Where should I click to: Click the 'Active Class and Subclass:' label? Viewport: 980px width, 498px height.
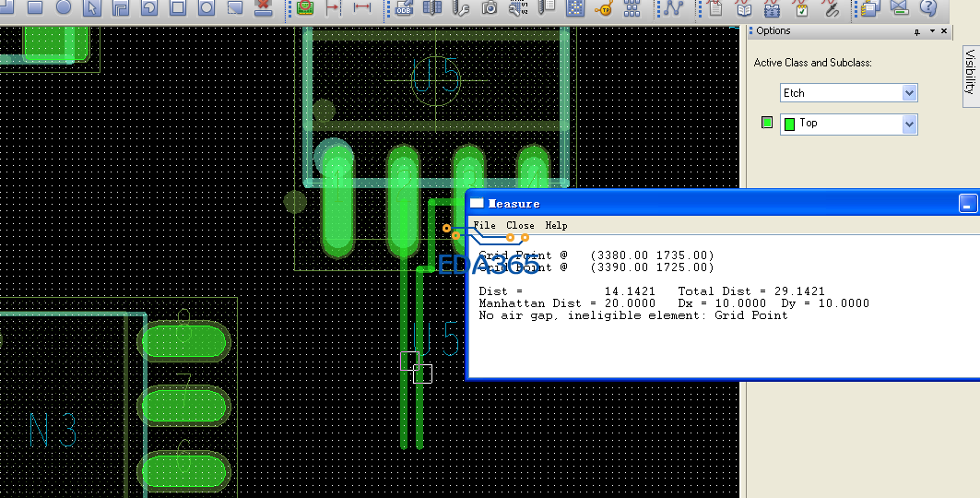(812, 63)
